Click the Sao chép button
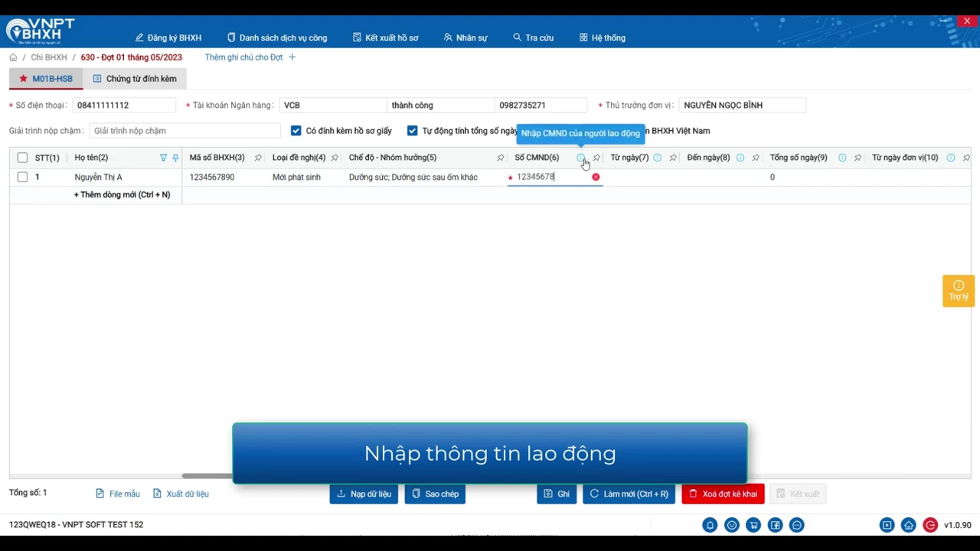 436,494
